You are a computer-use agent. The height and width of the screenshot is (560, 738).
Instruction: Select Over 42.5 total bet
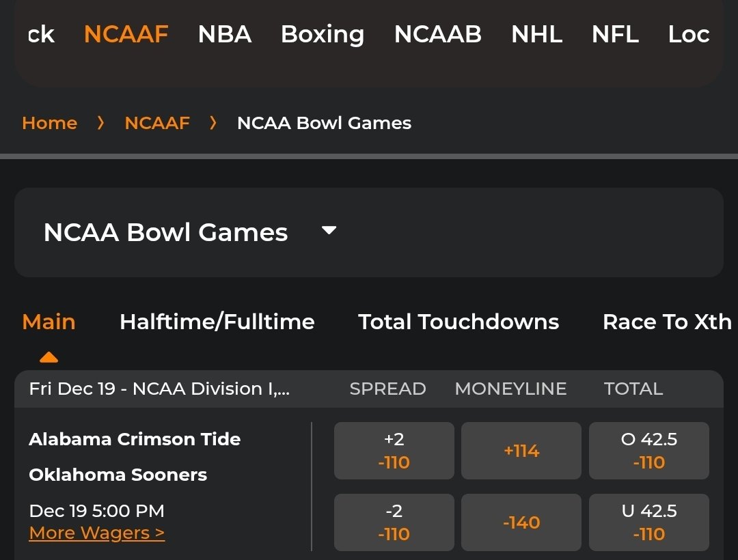[648, 451]
